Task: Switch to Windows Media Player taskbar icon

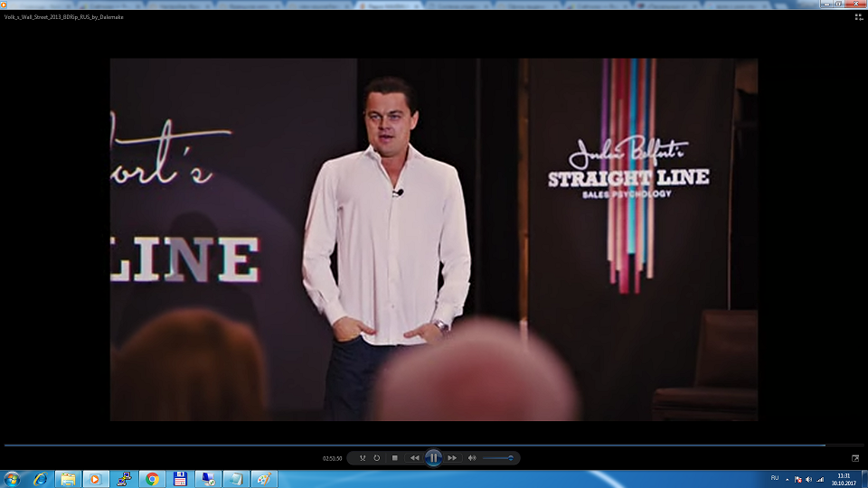Action: pos(96,479)
